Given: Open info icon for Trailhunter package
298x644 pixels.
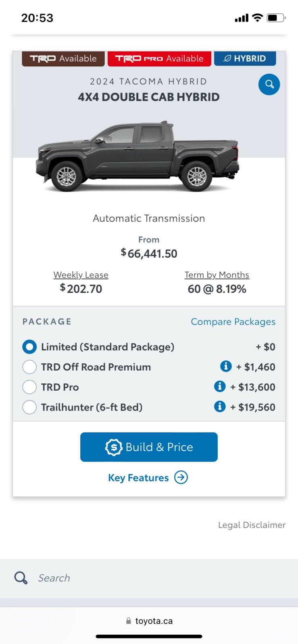Looking at the screenshot, I should click(220, 406).
